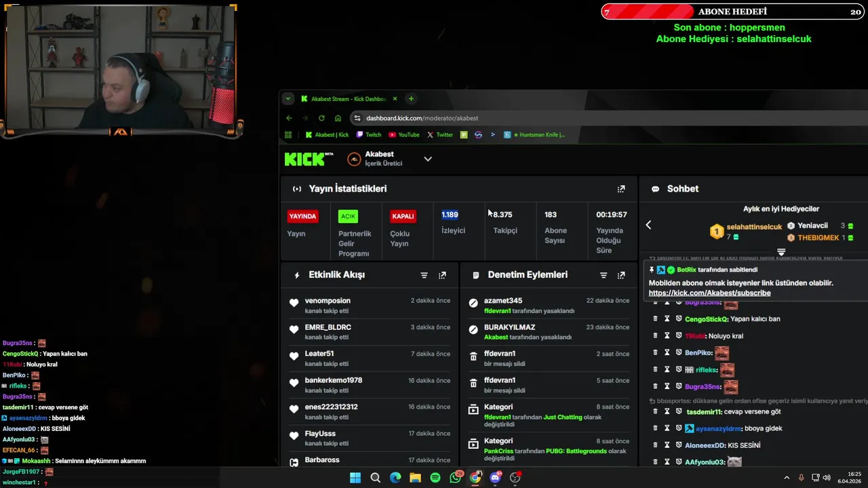Click the 1.189 İzleyici viewer count
Image resolution: width=868 pixels, height=488 pixels.
(x=450, y=215)
